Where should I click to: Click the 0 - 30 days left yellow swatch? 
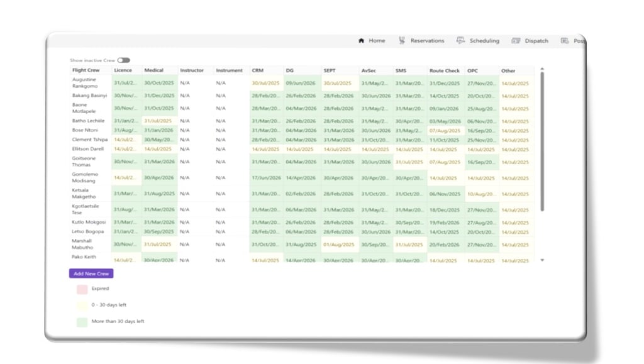tap(82, 306)
